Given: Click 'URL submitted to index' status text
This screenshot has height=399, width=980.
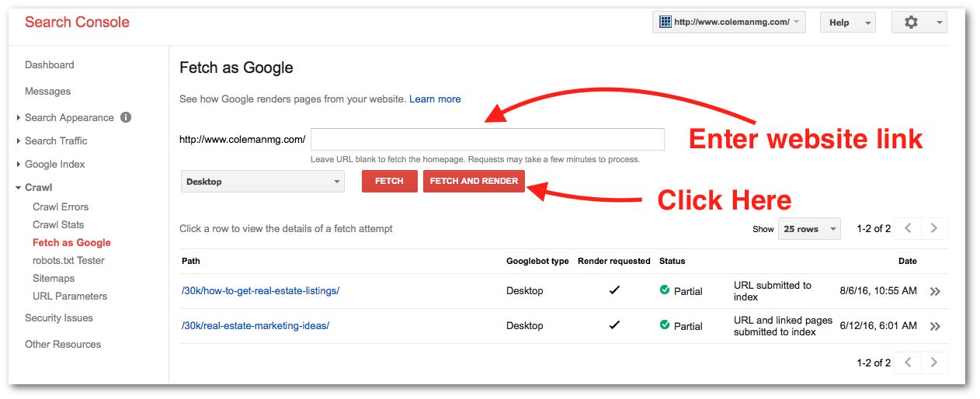Looking at the screenshot, I should pos(773,291).
